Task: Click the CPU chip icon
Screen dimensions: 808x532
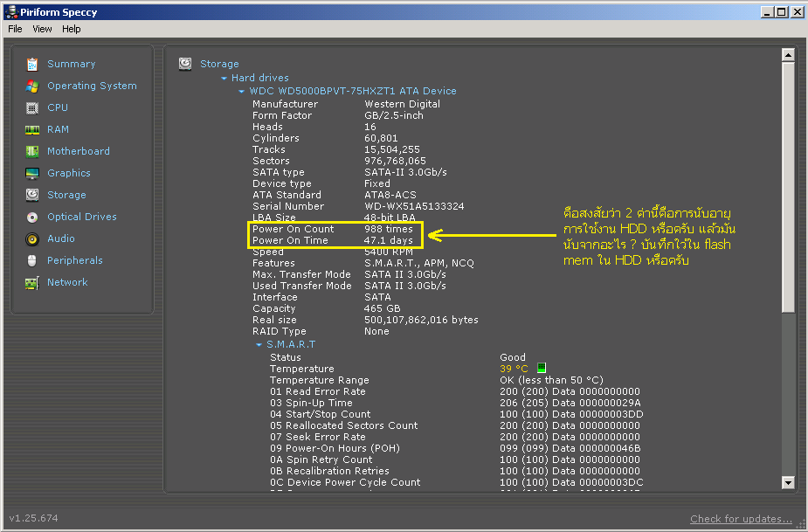Action: coord(32,107)
